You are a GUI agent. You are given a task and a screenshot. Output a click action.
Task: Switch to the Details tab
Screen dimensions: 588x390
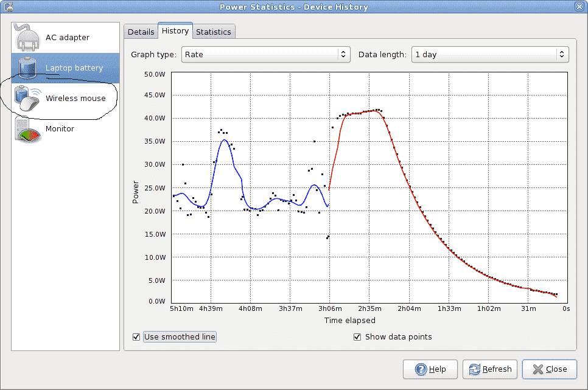(141, 31)
